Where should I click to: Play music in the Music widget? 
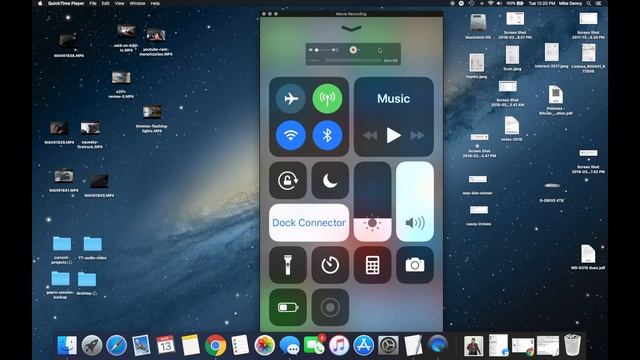pos(393,135)
